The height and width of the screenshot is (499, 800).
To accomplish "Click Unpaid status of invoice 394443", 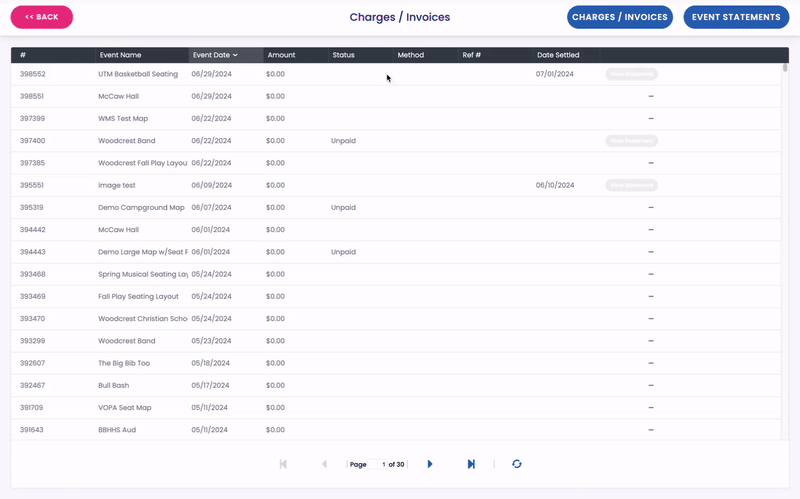I will 343,252.
